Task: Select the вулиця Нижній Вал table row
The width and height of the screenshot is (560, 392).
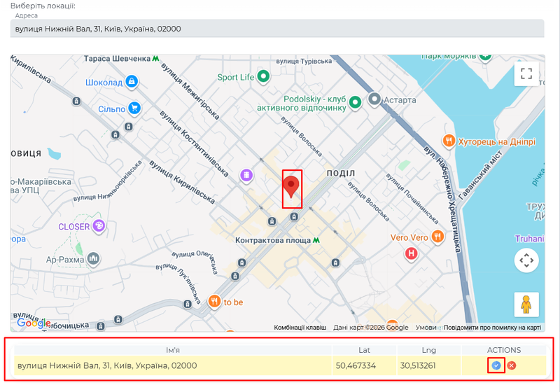Action: [175, 365]
